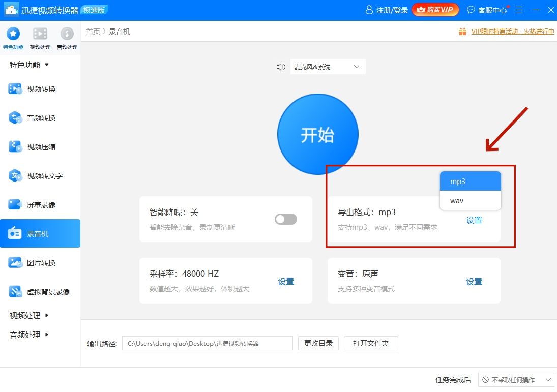Click the app logo in title bar
557x392 pixels.
point(11,10)
